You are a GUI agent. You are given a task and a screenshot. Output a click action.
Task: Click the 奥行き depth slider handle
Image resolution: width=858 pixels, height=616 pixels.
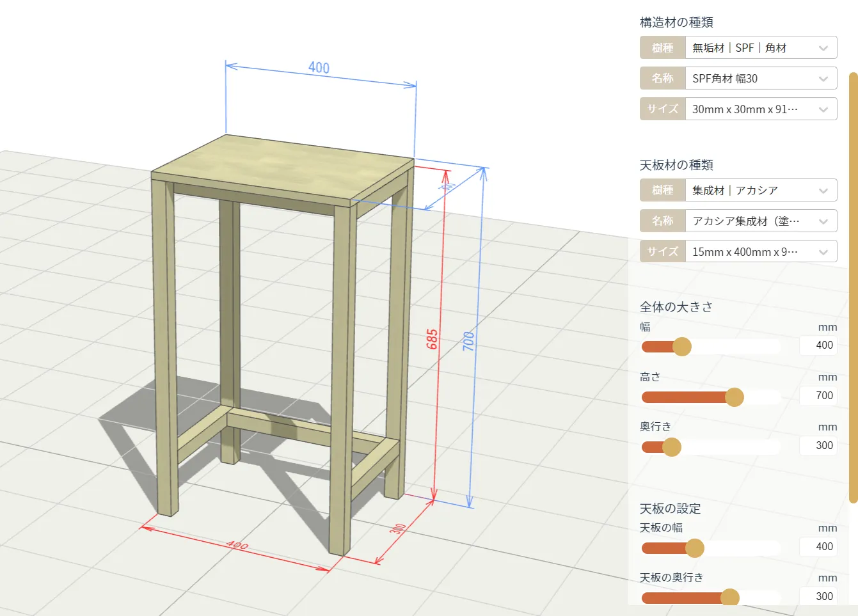tap(672, 447)
